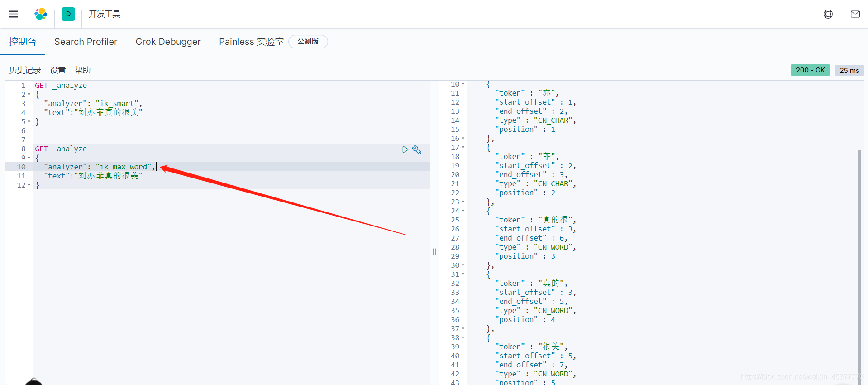
Task: Click the token "很美" output line
Action: coord(532,347)
